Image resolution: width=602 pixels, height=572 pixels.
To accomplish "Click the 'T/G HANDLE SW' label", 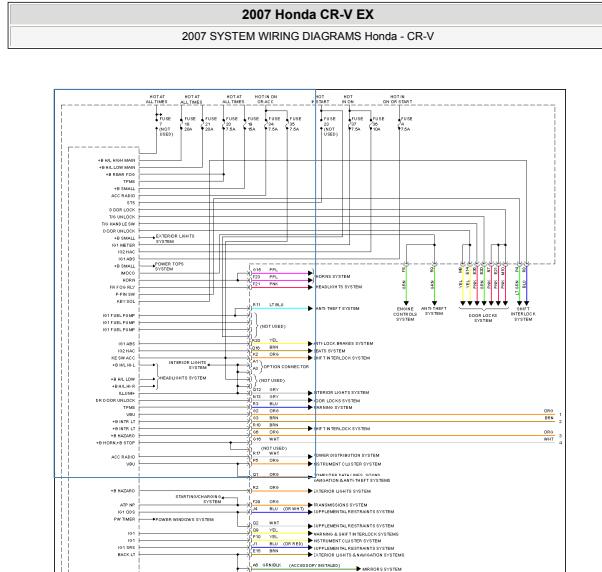I will pos(118,224).
